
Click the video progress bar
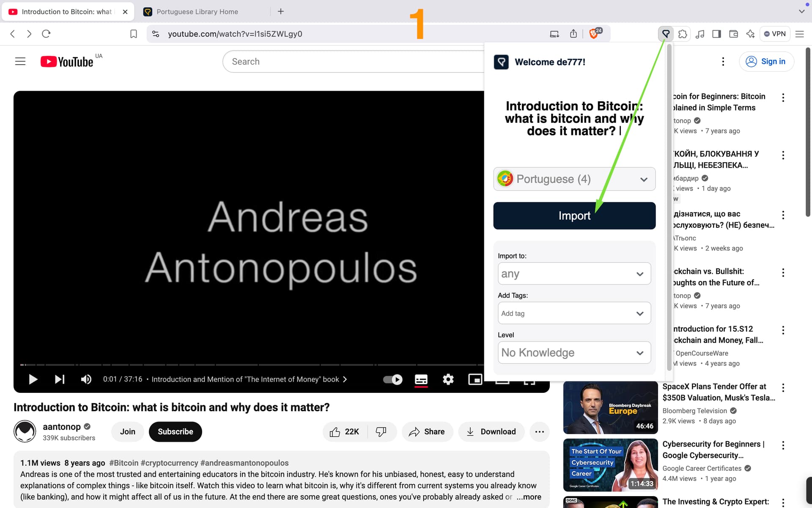pos(252,364)
